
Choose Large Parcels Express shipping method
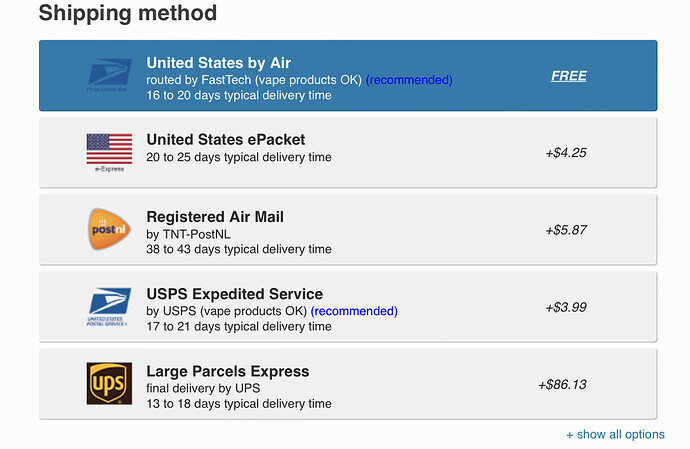click(x=348, y=384)
